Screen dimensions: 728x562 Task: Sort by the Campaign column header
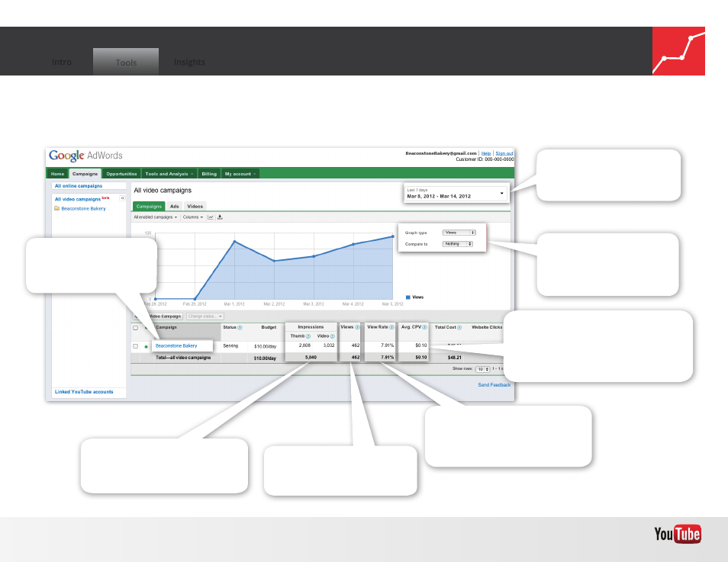(x=166, y=327)
